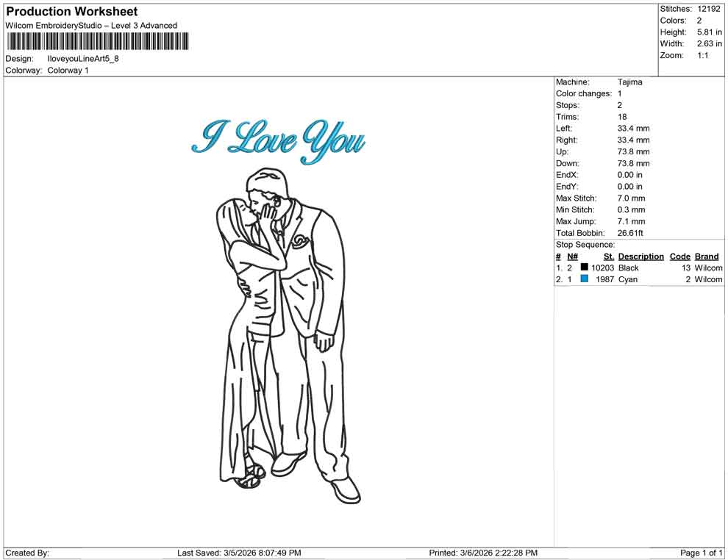
Task: Toggle the Code column header
Action: (679, 256)
